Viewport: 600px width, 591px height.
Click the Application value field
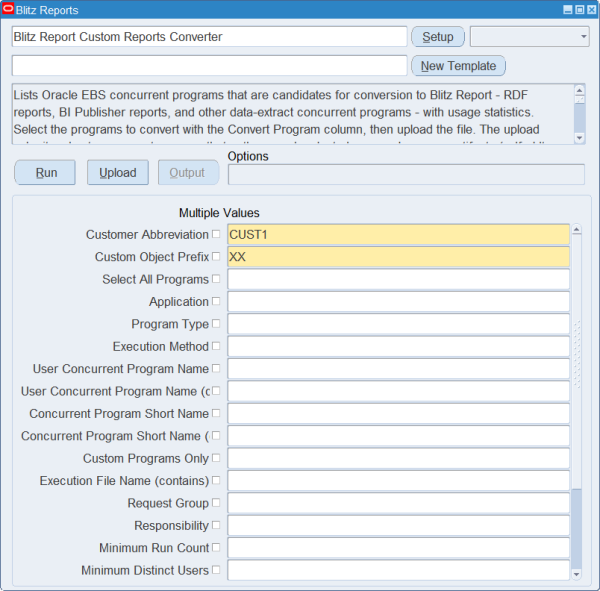click(398, 302)
